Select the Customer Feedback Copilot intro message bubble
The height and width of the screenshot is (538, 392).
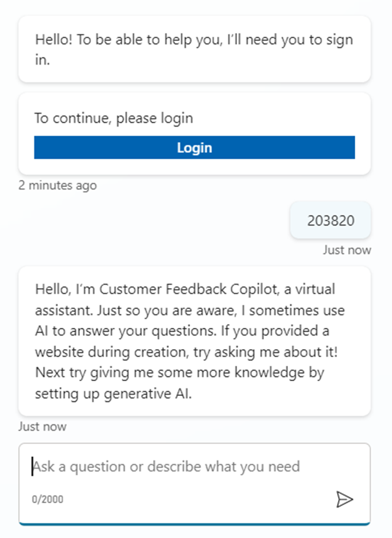click(x=195, y=342)
